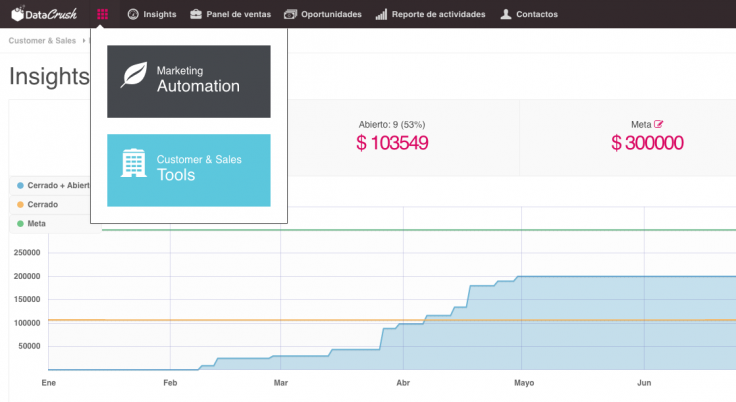The width and height of the screenshot is (736, 402).
Task: Select the Marketing Automation tile
Action: [x=189, y=81]
